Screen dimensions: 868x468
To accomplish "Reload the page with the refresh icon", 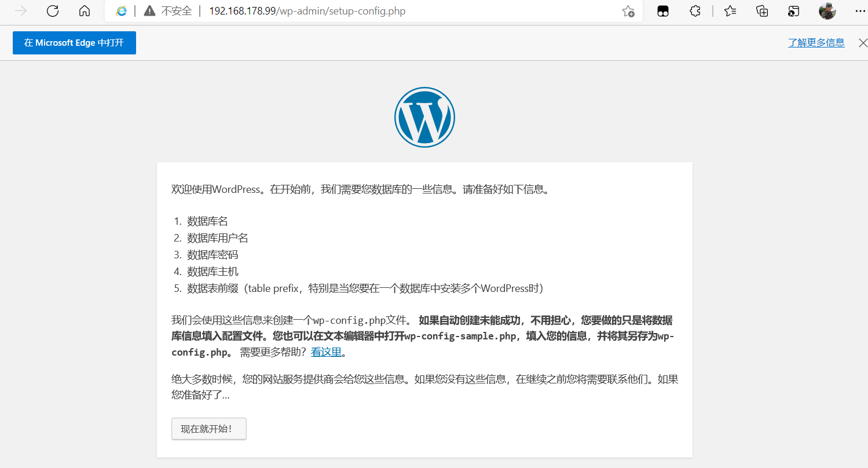I will tap(53, 11).
